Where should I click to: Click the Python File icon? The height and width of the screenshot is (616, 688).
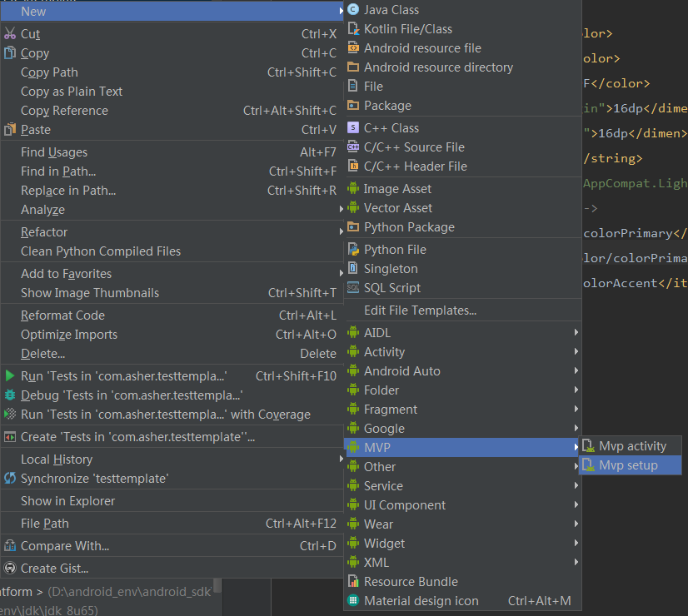(x=353, y=250)
